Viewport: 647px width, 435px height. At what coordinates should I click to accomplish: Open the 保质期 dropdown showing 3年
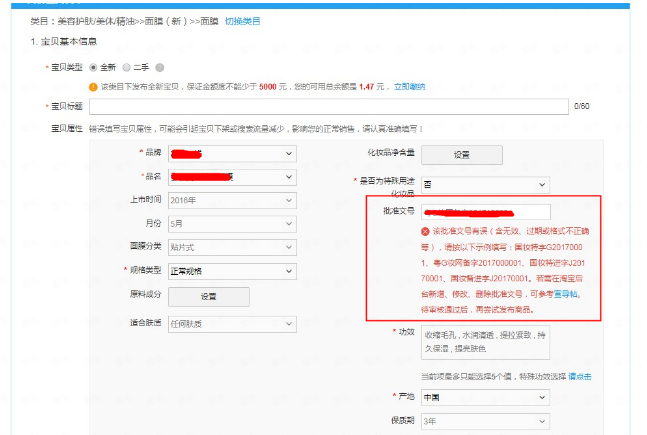tap(485, 421)
